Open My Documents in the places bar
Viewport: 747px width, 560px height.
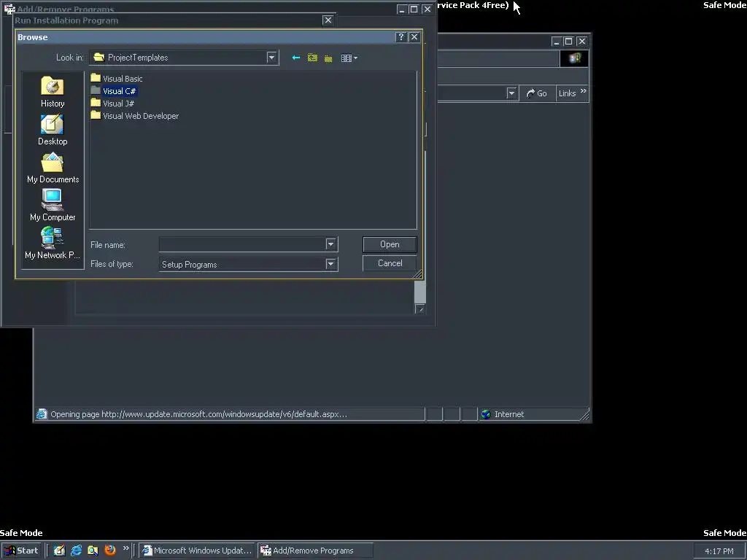tap(53, 168)
